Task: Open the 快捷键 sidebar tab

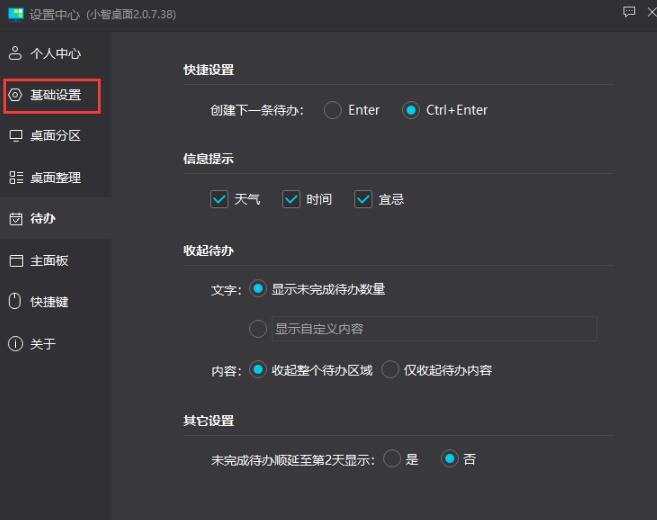Action: click(56, 302)
